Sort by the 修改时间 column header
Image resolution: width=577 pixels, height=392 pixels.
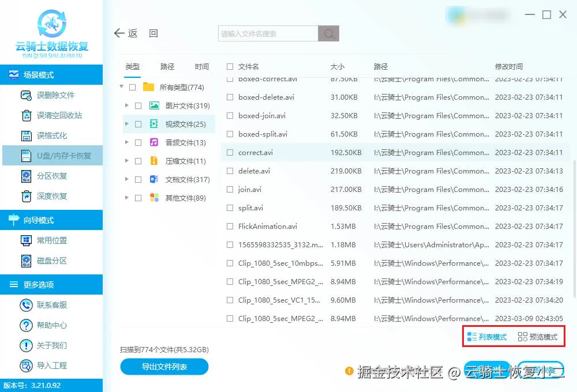point(509,66)
